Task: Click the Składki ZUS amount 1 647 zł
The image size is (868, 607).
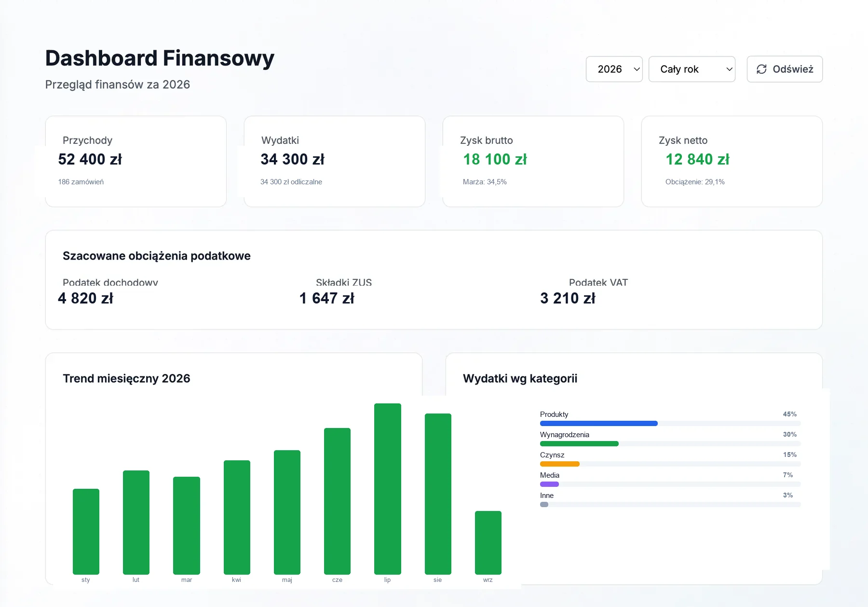Action: click(x=326, y=298)
